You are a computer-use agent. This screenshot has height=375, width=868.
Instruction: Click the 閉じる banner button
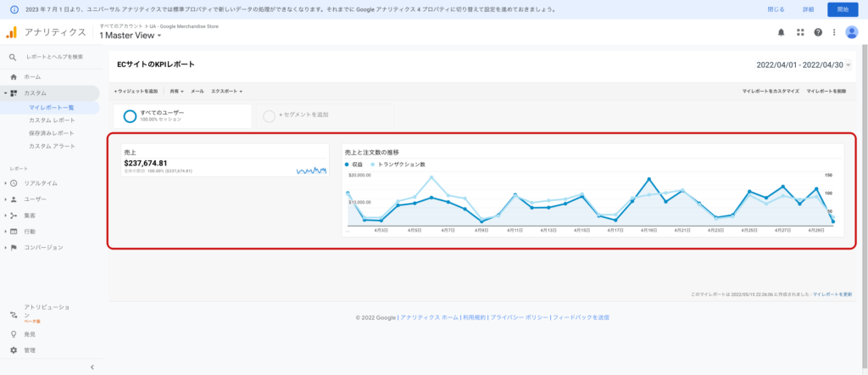pyautogui.click(x=776, y=9)
